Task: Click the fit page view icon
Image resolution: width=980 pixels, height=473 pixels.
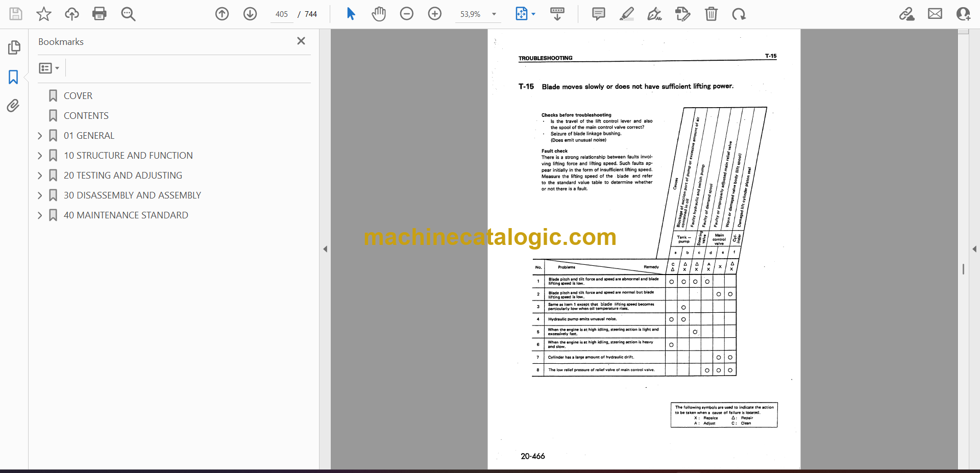Action: click(x=522, y=14)
